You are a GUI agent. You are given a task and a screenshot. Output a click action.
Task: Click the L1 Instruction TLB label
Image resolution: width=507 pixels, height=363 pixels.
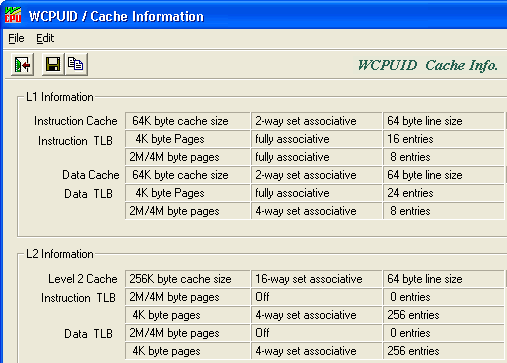75,141
